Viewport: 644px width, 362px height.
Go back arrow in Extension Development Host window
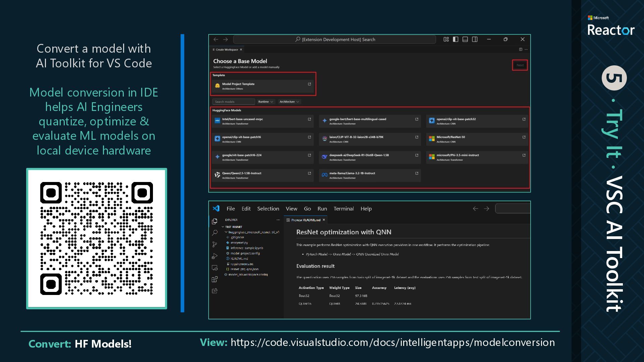[x=216, y=39]
